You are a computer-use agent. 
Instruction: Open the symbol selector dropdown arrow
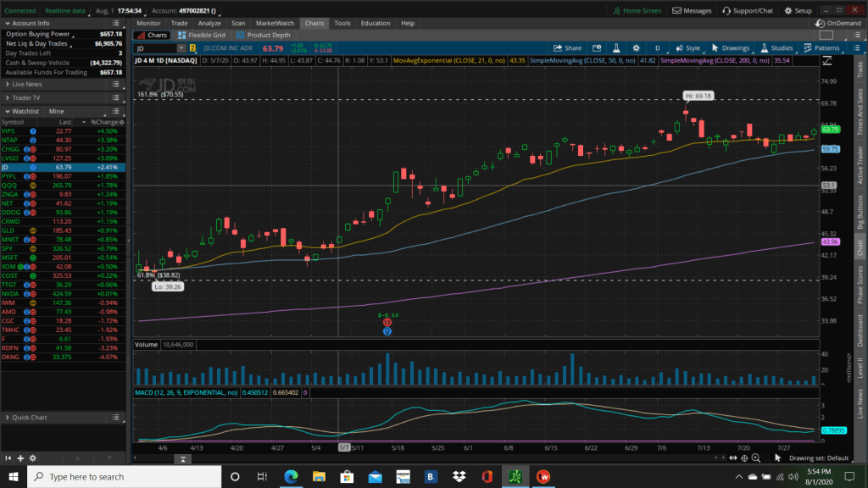tap(181, 48)
